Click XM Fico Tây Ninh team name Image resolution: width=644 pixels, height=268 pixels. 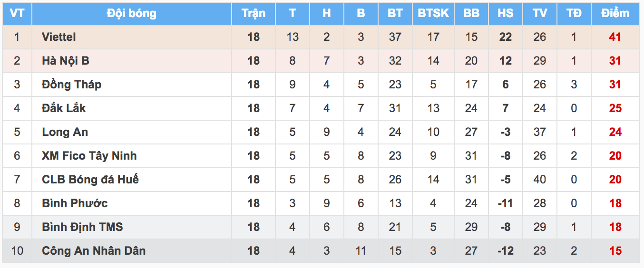89,156
